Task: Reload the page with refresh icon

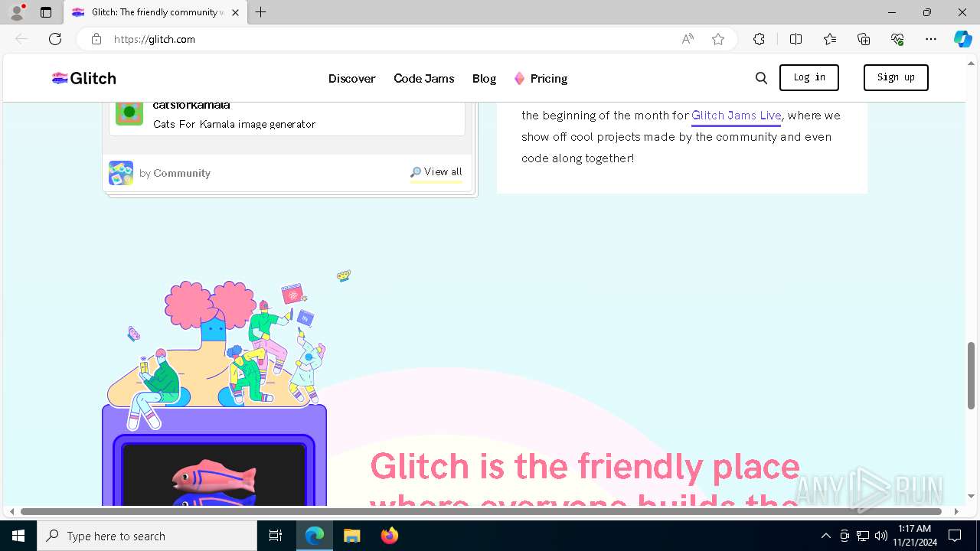Action: click(55, 39)
